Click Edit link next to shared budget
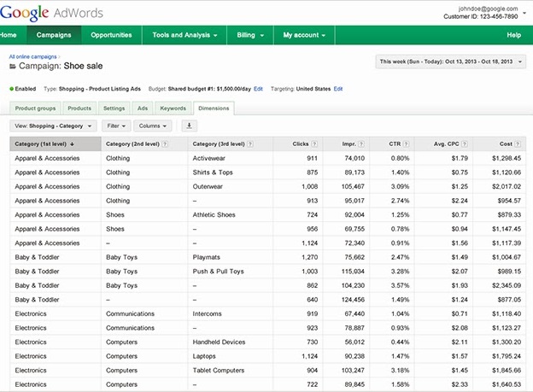The height and width of the screenshot is (392, 533). pyautogui.click(x=259, y=89)
